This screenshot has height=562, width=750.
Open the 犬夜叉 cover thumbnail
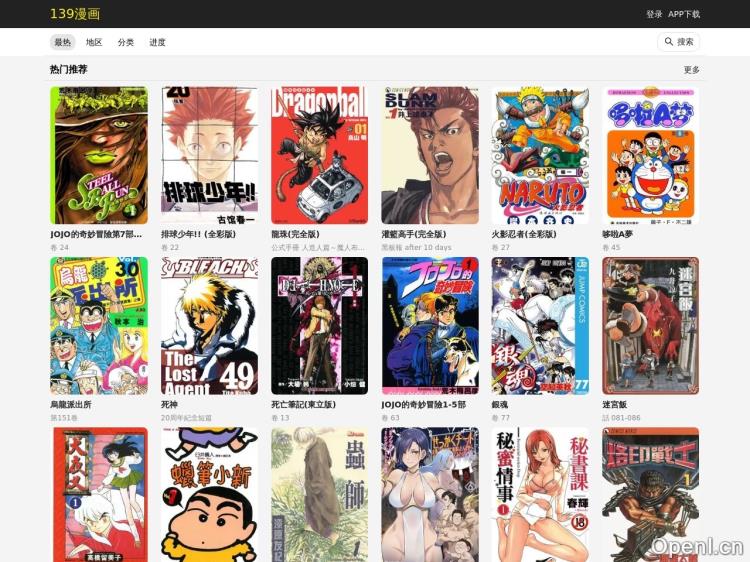99,495
